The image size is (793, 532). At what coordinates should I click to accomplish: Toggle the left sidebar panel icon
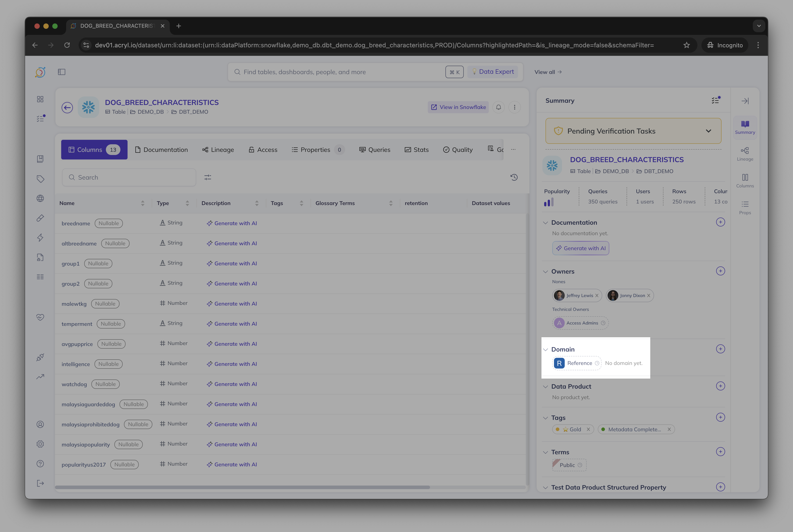coord(61,72)
